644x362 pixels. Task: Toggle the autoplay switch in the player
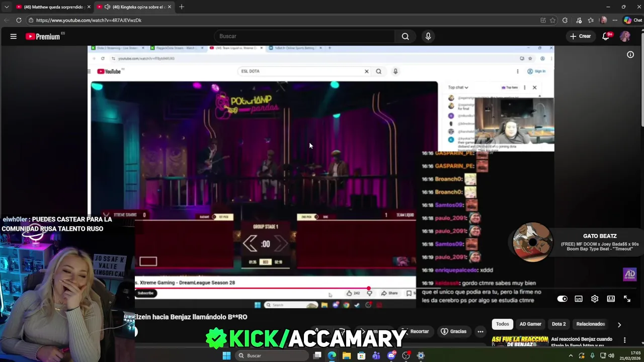(x=562, y=299)
